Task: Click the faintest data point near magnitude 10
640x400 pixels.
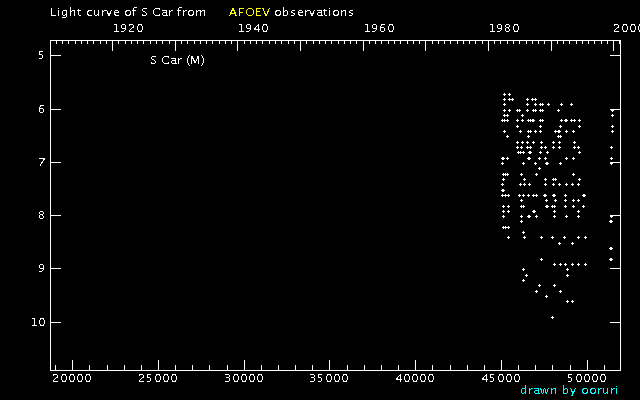Action: 552,317
